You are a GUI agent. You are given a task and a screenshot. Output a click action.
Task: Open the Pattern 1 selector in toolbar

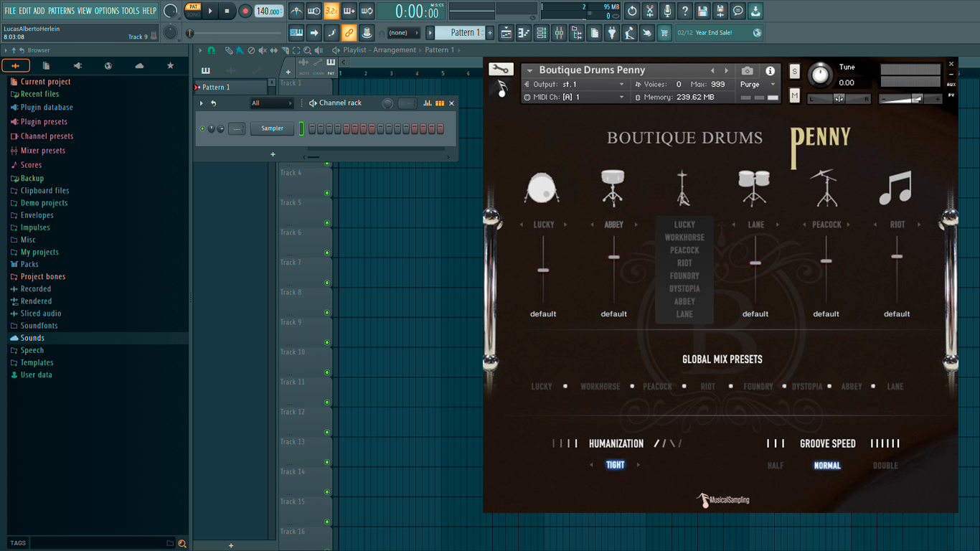(x=461, y=32)
